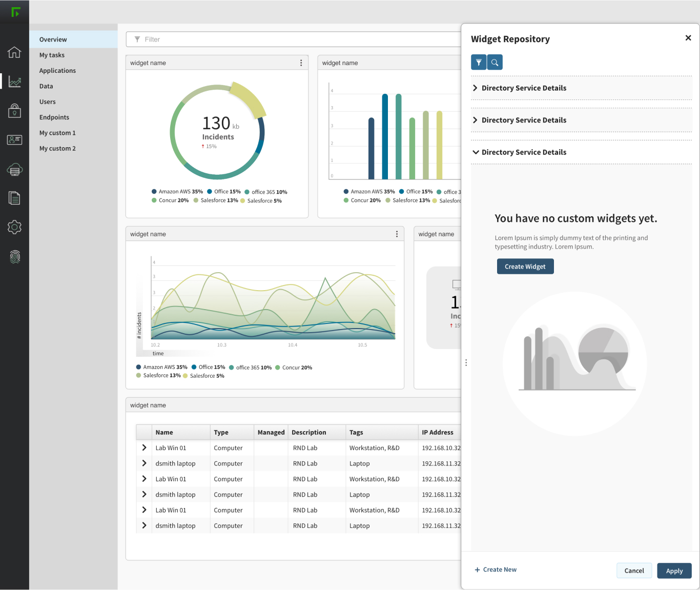The width and height of the screenshot is (700, 590).
Task: Sort table by Name column header
Action: 181,432
